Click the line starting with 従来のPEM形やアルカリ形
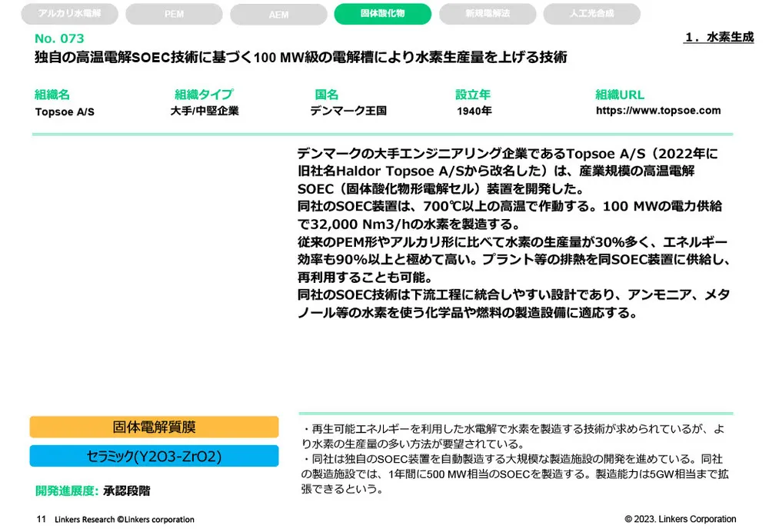The image size is (769, 532). click(512, 241)
